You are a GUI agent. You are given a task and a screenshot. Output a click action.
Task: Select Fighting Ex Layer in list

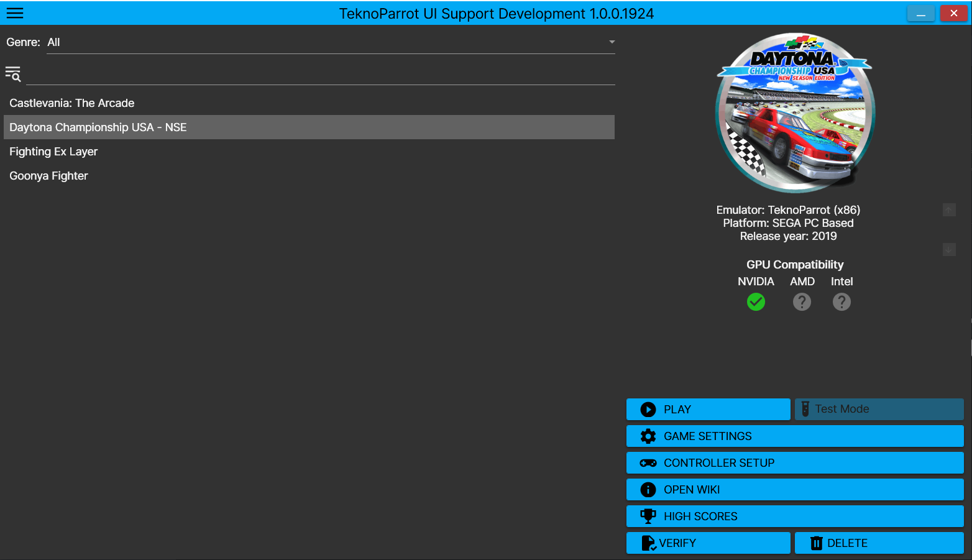[x=309, y=152]
